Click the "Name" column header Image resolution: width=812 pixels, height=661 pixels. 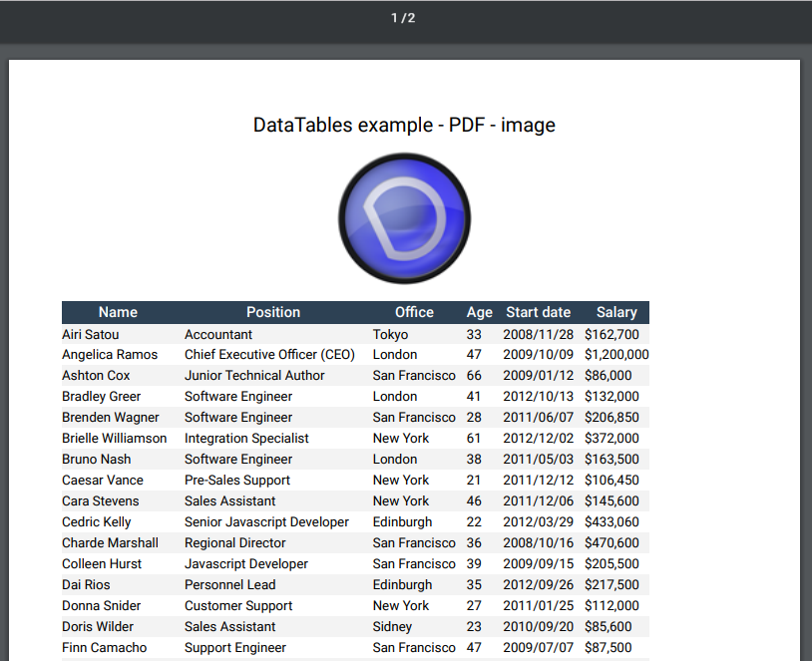(x=118, y=312)
